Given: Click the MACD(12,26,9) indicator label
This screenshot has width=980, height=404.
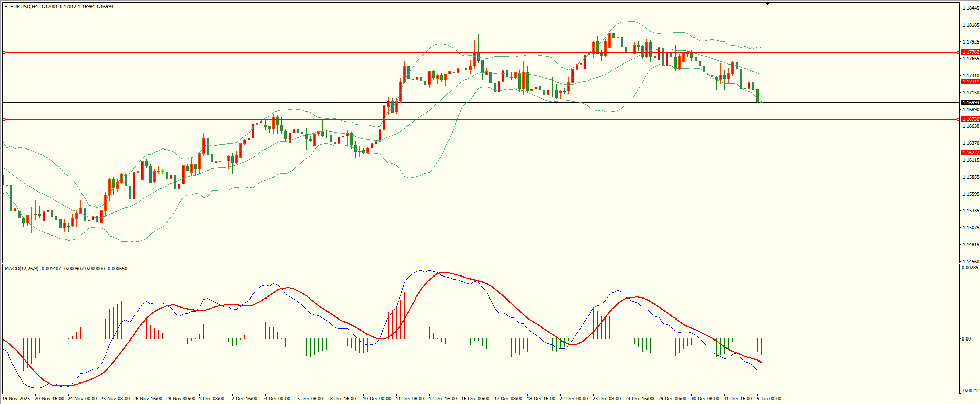Looking at the screenshot, I should 21,269.
